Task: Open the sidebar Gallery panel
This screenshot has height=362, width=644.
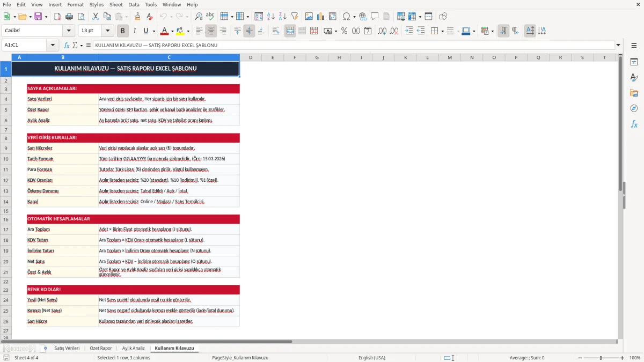Action: [634, 93]
